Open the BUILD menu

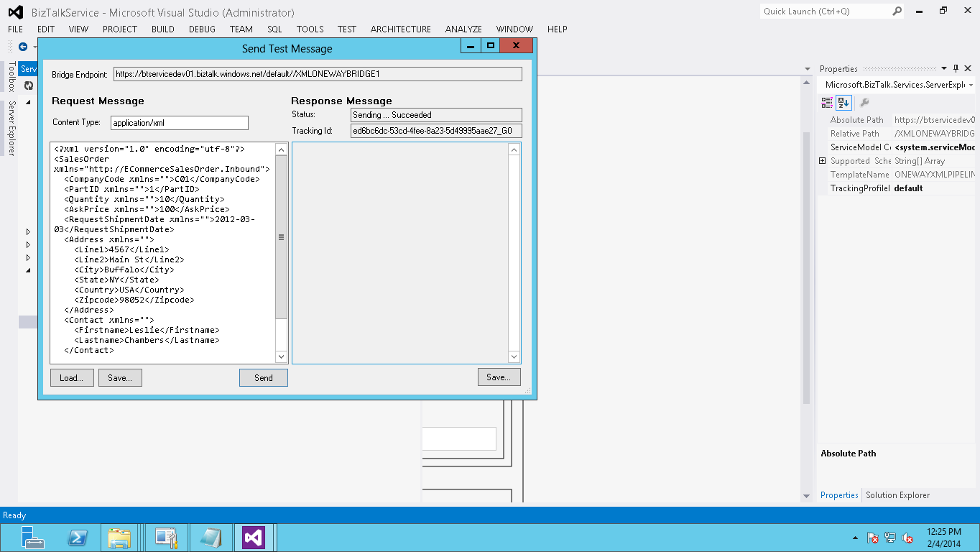click(x=163, y=29)
